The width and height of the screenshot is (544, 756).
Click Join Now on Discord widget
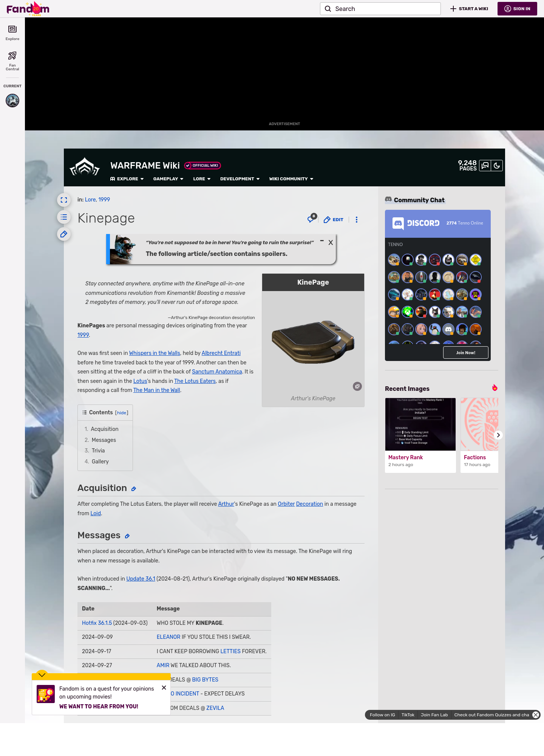(466, 353)
